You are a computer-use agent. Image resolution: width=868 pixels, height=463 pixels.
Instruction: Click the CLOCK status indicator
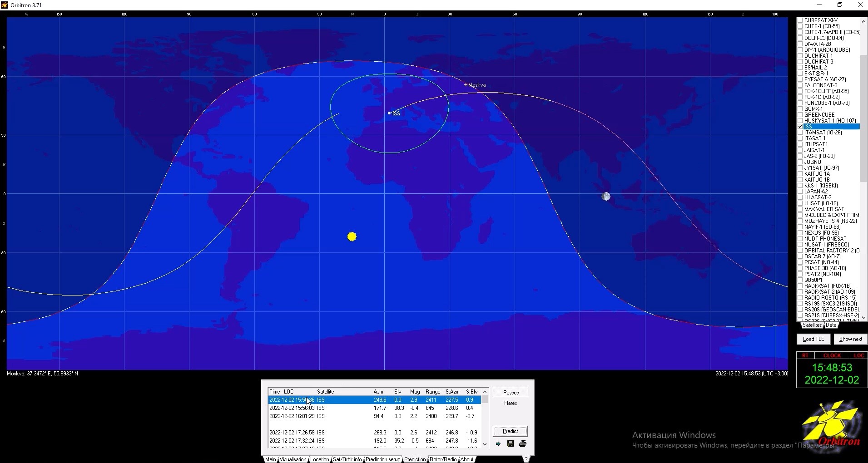click(x=832, y=355)
